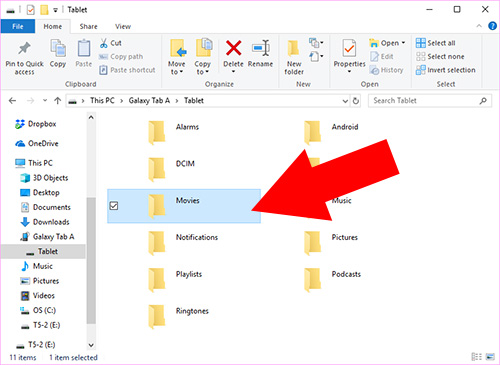Open Downloads in navigation pane
Viewport: 500px width, 365px height.
pyautogui.click(x=45, y=222)
